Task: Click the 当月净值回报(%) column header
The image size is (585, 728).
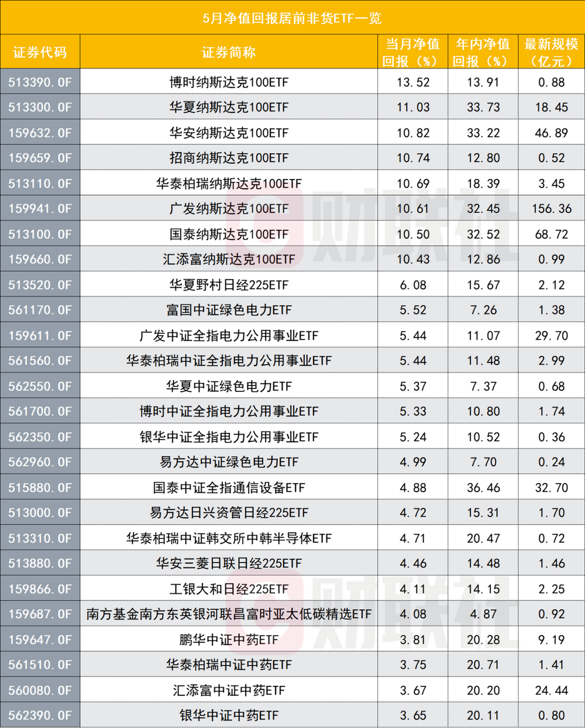Action: click(x=412, y=53)
